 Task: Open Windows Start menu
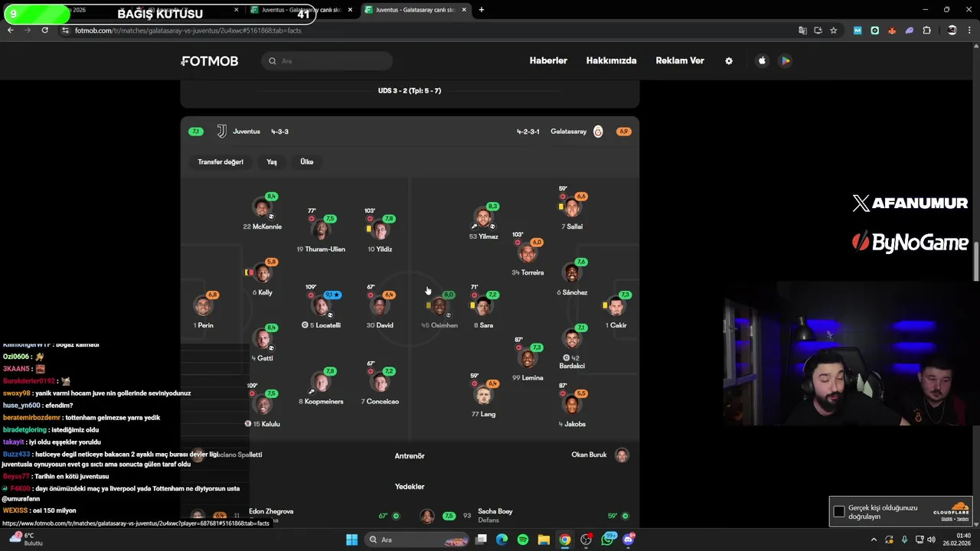[351, 540]
